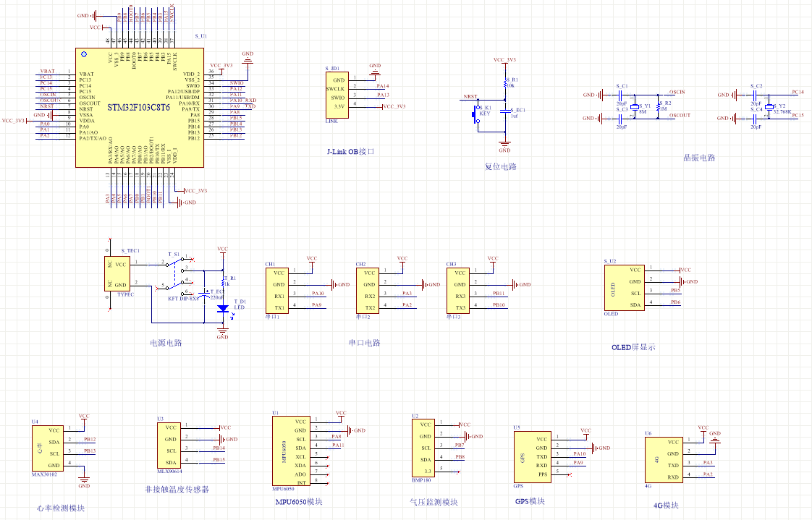
Task: Select the U5 GPS module body
Action: [533, 457]
